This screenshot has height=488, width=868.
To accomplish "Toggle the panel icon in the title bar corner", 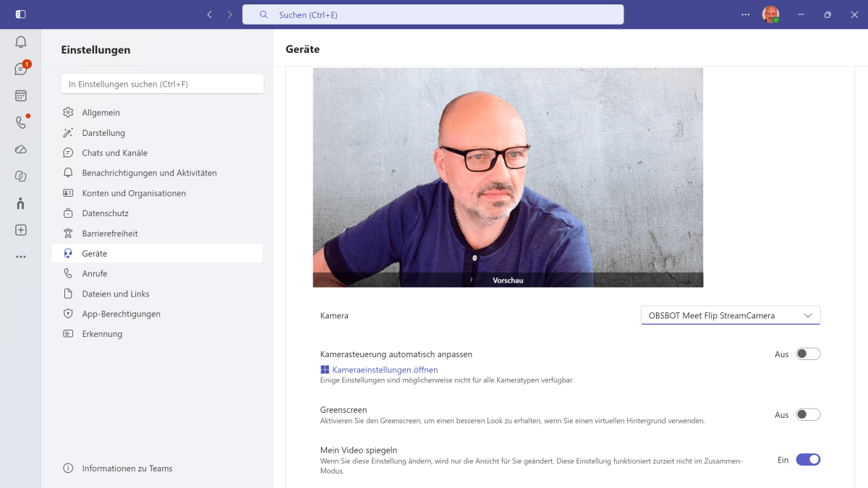I will [20, 14].
